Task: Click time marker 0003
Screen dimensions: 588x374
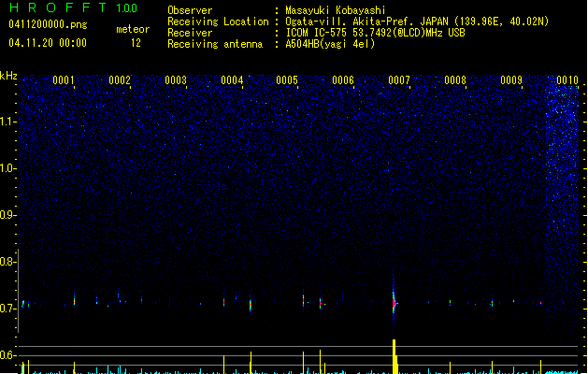Action: 176,80
